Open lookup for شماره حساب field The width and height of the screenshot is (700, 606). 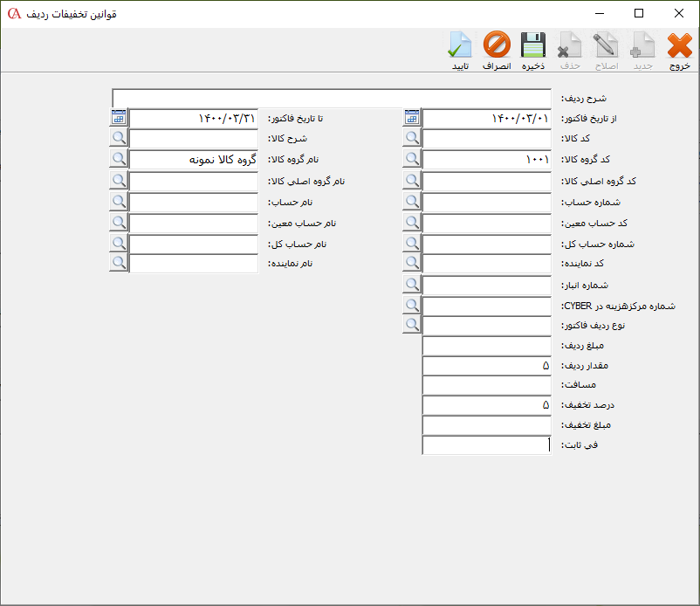412,202
